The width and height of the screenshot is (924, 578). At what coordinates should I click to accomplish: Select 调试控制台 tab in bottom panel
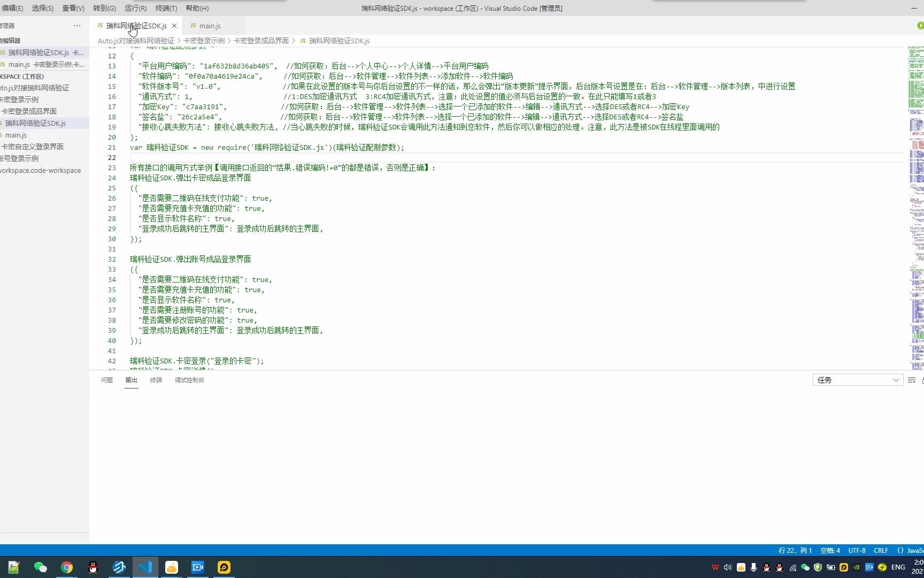tap(189, 380)
